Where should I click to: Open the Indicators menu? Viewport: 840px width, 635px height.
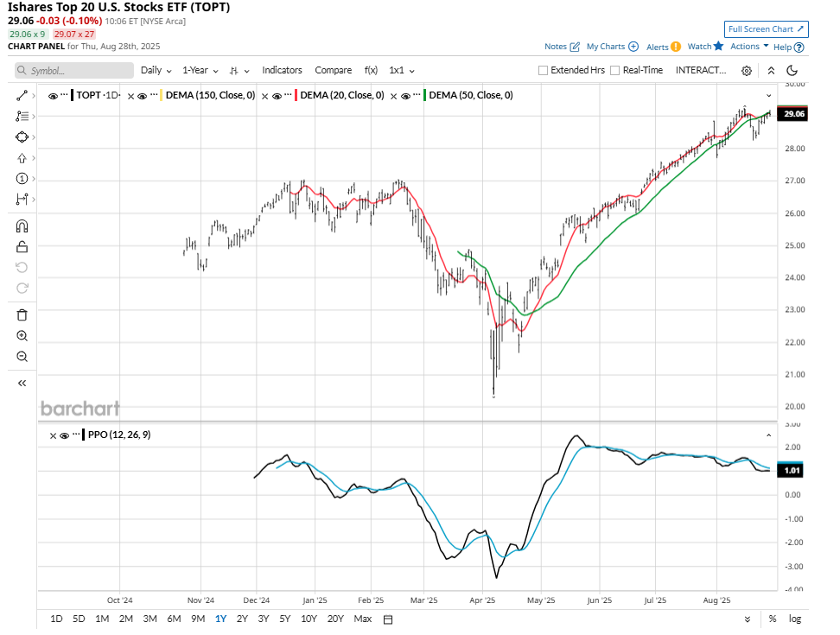282,70
